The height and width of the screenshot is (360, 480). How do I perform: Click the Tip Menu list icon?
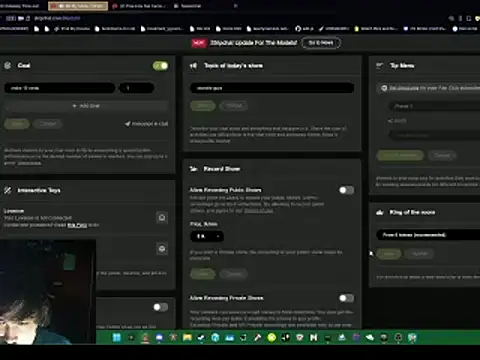pyautogui.click(x=380, y=65)
